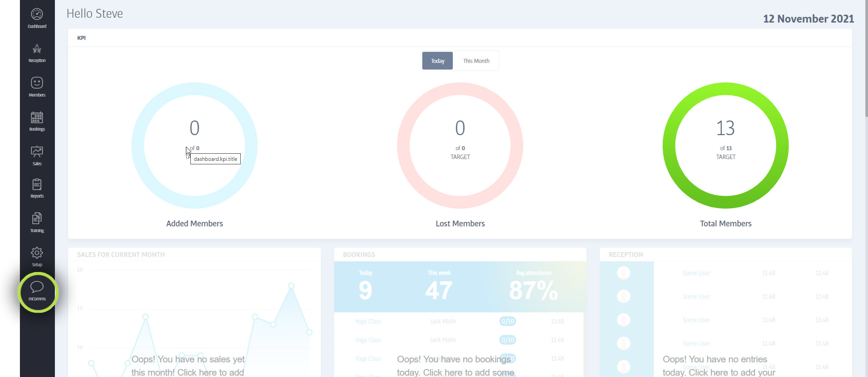The width and height of the screenshot is (868, 377).
Task: Click the Avg attendance 87% value
Action: pos(533,291)
